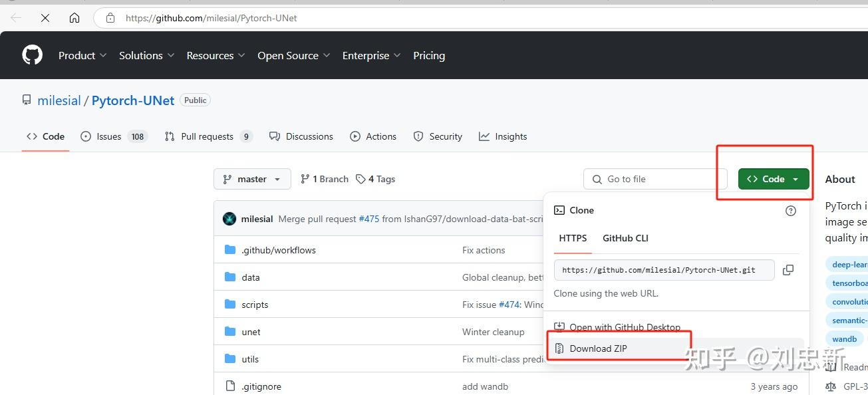Open the Solutions navigation menu
Image resolution: width=868 pixels, height=395 pixels.
point(146,56)
